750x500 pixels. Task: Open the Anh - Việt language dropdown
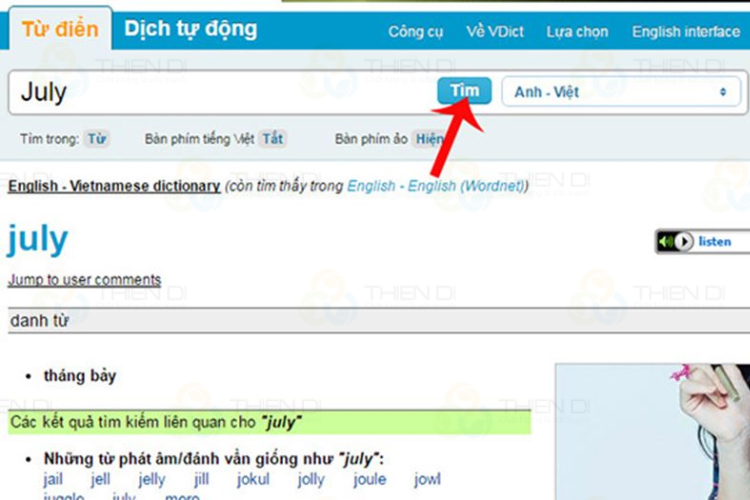[620, 92]
